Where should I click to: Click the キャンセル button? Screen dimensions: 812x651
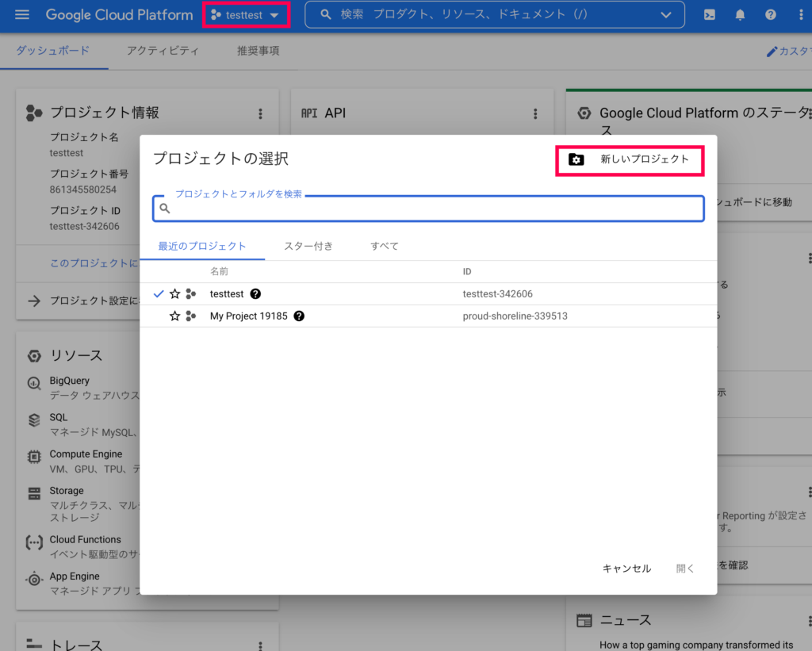626,569
